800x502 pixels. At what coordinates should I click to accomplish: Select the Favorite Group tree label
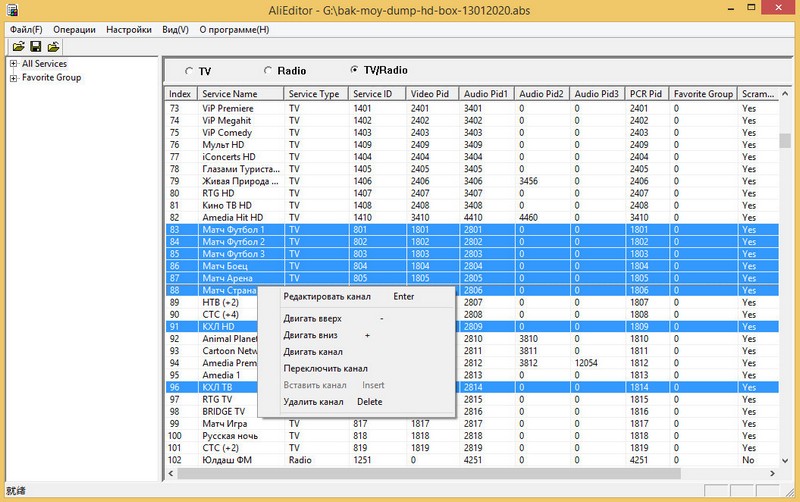click(x=52, y=78)
